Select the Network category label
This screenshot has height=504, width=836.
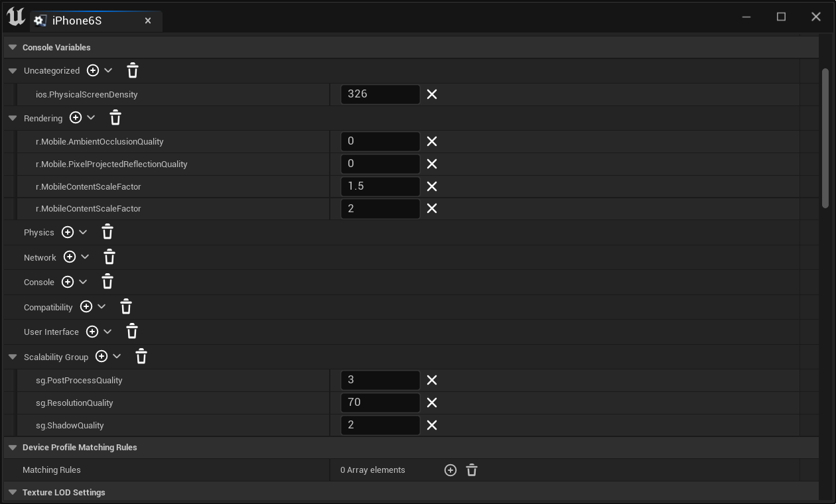coord(40,257)
